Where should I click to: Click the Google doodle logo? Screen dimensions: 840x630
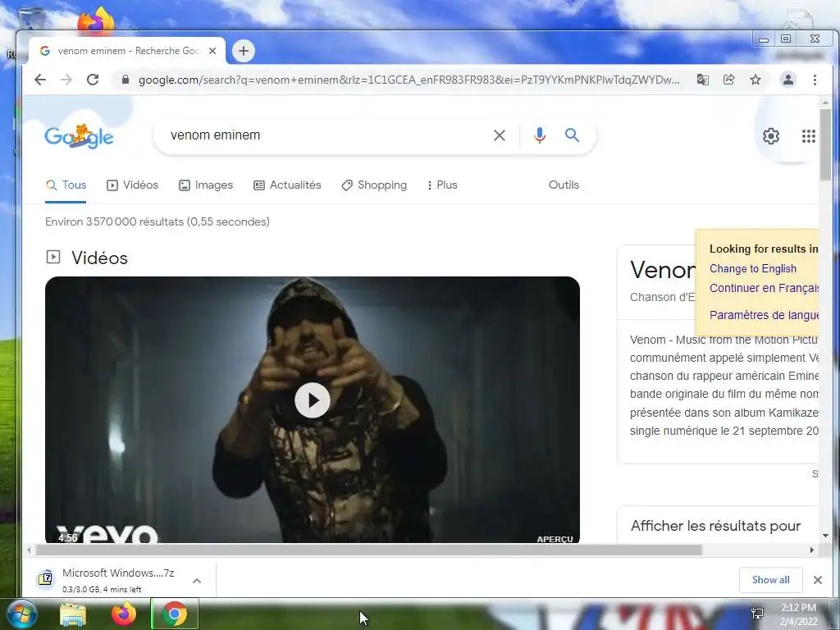[x=79, y=136]
